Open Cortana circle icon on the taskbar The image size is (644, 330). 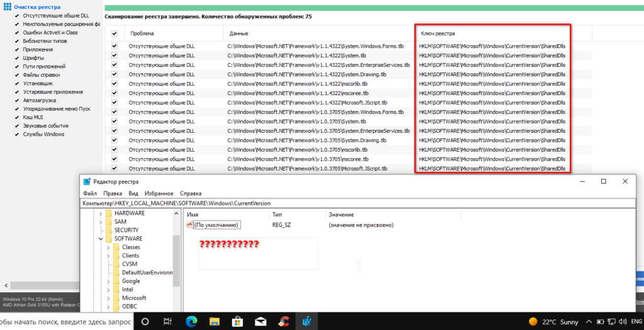145,321
